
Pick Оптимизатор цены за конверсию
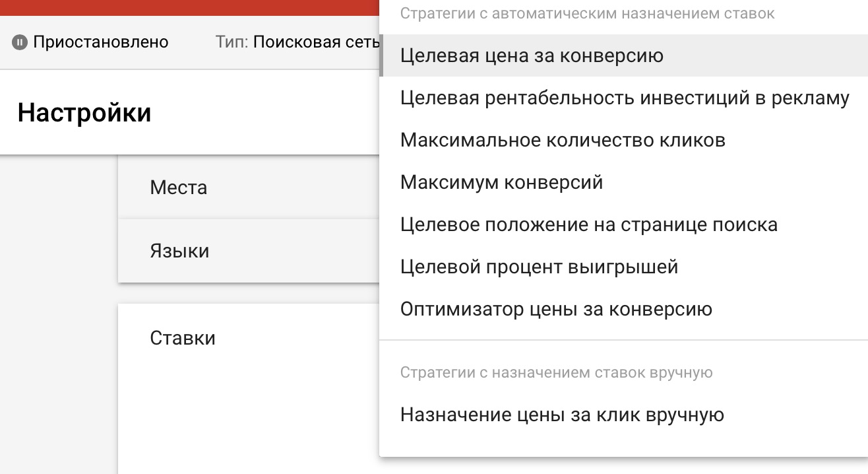click(556, 310)
